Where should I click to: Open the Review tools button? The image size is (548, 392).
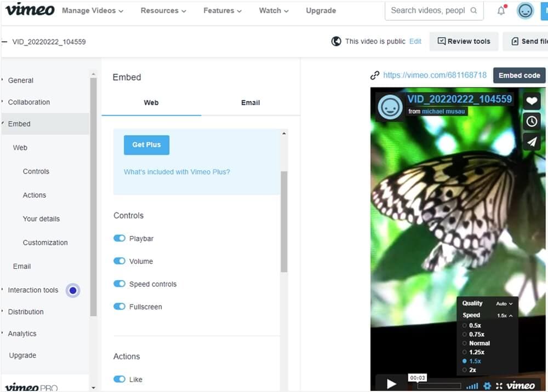(464, 41)
